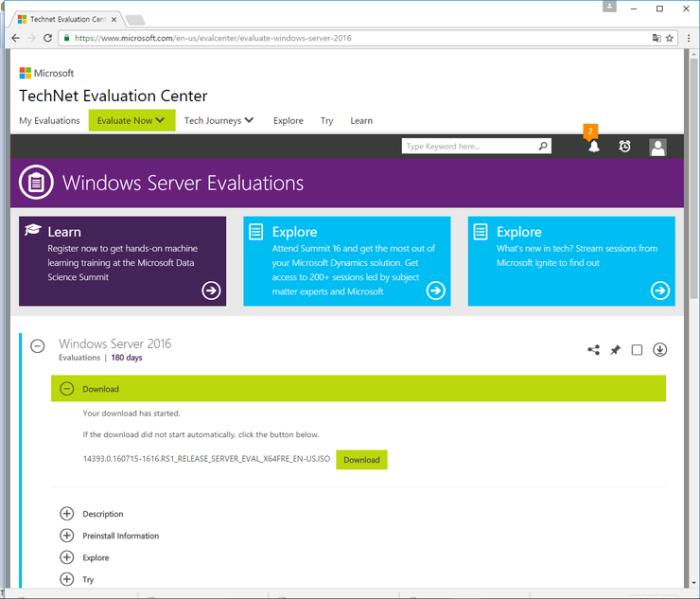Click the TechNet Evaluation Center heading
Image resolution: width=700 pixels, height=599 pixels.
point(114,96)
